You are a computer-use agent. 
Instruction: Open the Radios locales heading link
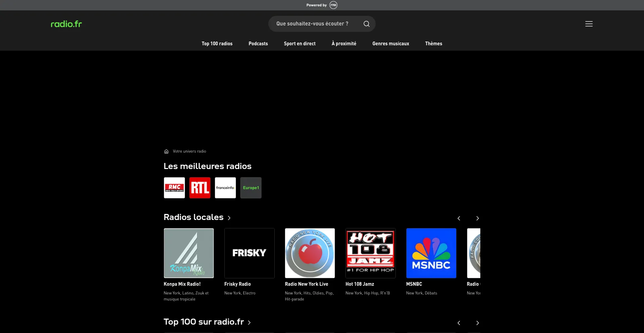[197, 217]
